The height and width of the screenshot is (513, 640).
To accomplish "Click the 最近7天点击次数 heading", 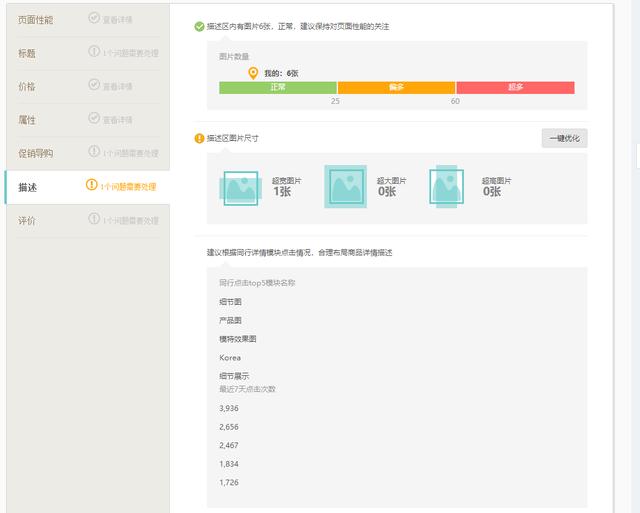I will [x=247, y=389].
